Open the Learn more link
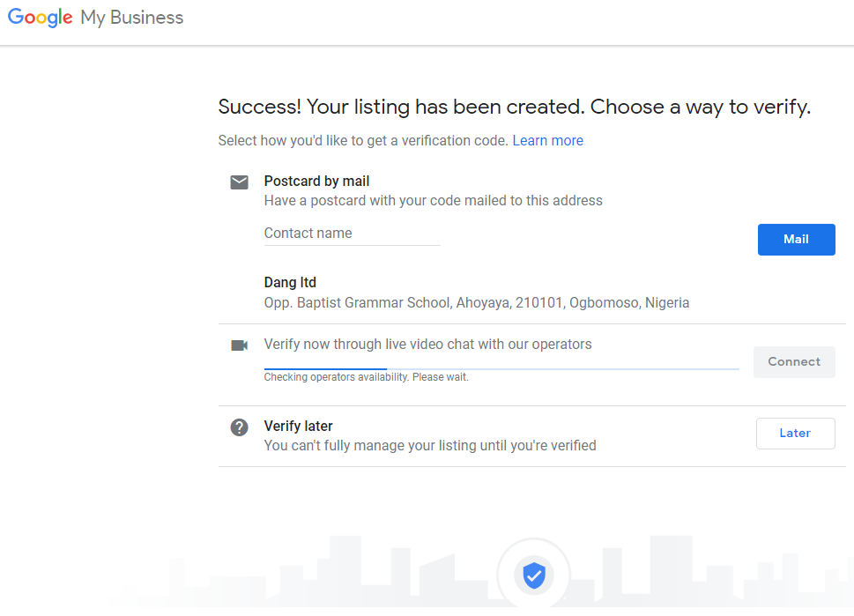The height and width of the screenshot is (616, 854). [547, 141]
